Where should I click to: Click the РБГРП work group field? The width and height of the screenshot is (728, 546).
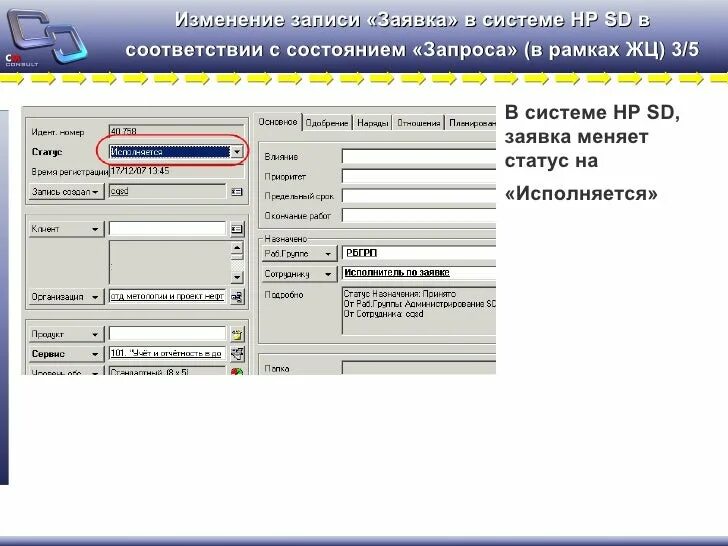point(419,253)
